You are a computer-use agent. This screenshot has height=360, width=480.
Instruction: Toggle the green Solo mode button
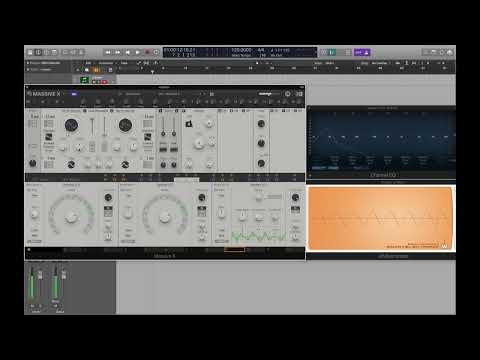point(332,52)
